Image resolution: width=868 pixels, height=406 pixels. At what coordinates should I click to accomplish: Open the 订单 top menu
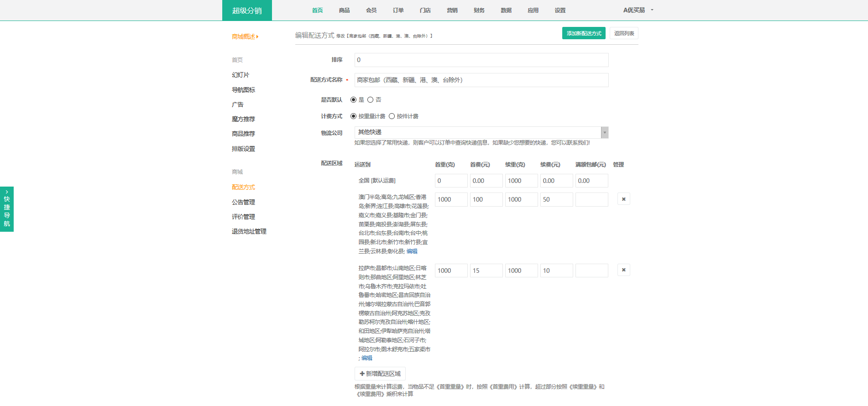coord(398,10)
